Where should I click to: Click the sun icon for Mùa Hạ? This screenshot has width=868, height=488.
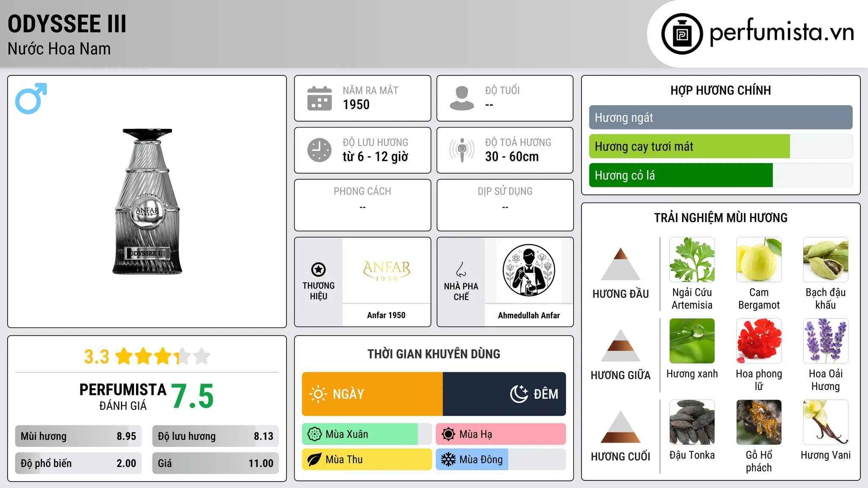tap(448, 434)
